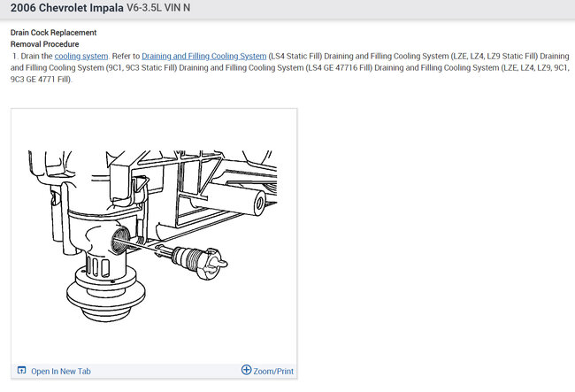This screenshot has height=392, width=575.
Task: Open Draining and Filling Cooling System link
Action: pos(203,56)
